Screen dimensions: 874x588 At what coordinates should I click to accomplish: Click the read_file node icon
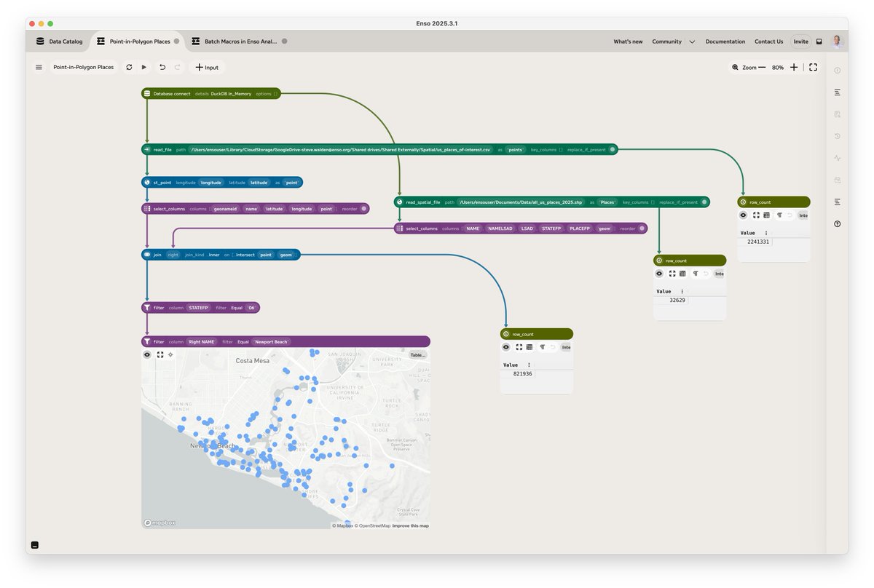(x=147, y=149)
